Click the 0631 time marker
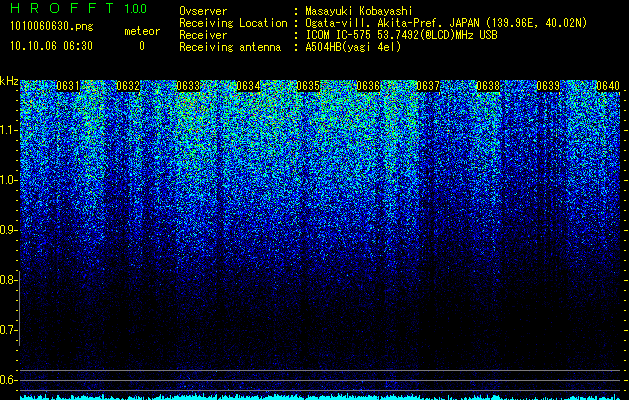Viewport: 629px width, 400px height. pyautogui.click(x=68, y=86)
